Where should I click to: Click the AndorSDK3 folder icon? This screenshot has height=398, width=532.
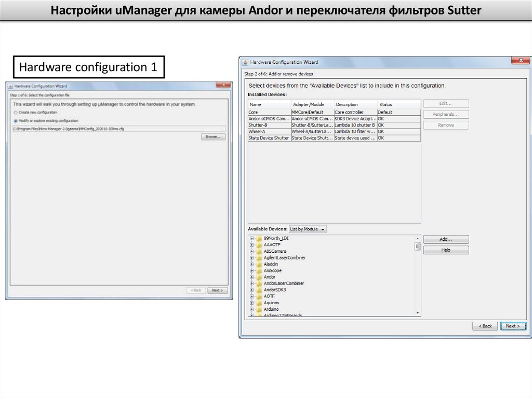pyautogui.click(x=259, y=290)
